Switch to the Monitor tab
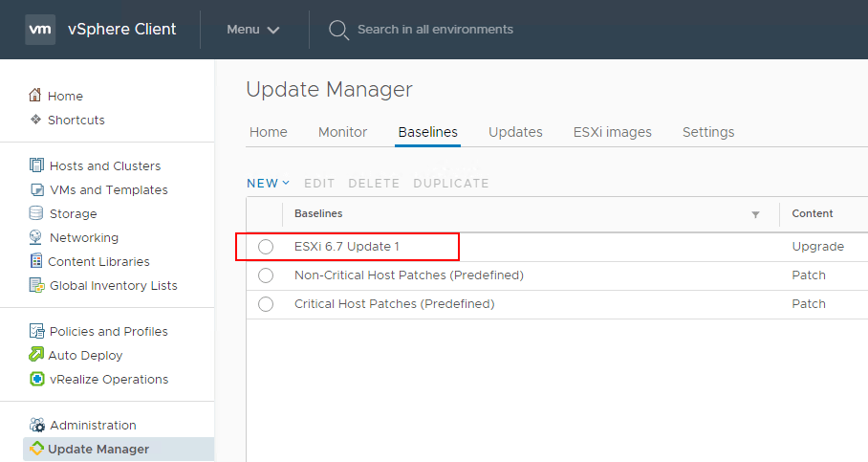Viewport: 868px width, 462px height. tap(342, 132)
